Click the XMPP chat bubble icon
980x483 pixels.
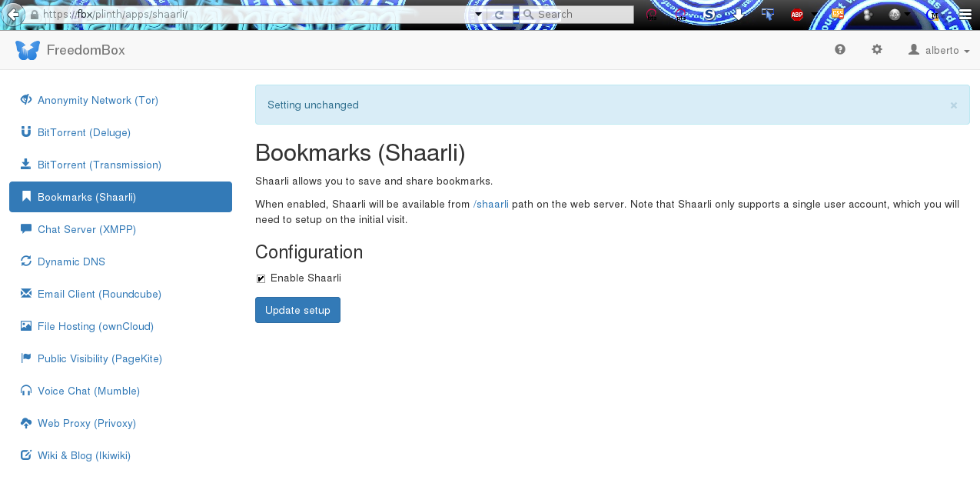point(26,229)
